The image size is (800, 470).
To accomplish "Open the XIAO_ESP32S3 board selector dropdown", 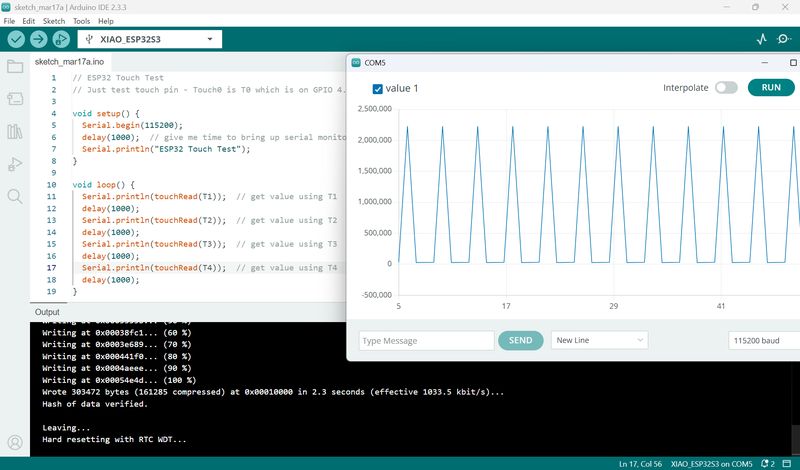I will pos(149,39).
